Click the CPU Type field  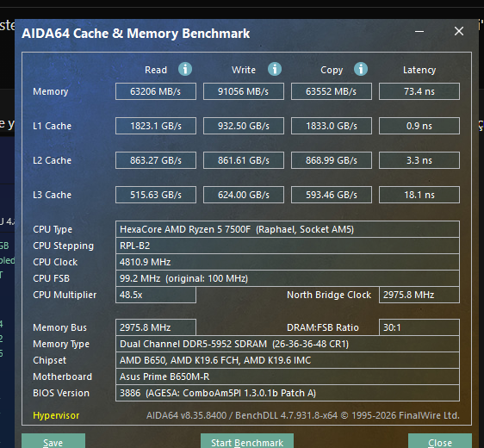[x=288, y=229]
